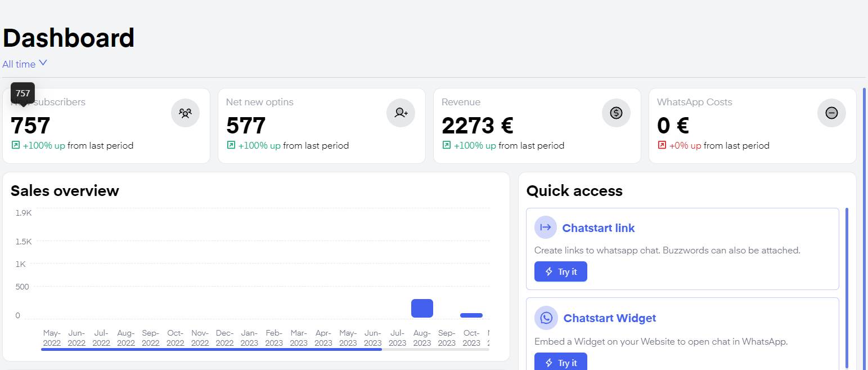The height and width of the screenshot is (370, 868).
Task: Click the green trend arrow under Net new optins
Action: (231, 145)
